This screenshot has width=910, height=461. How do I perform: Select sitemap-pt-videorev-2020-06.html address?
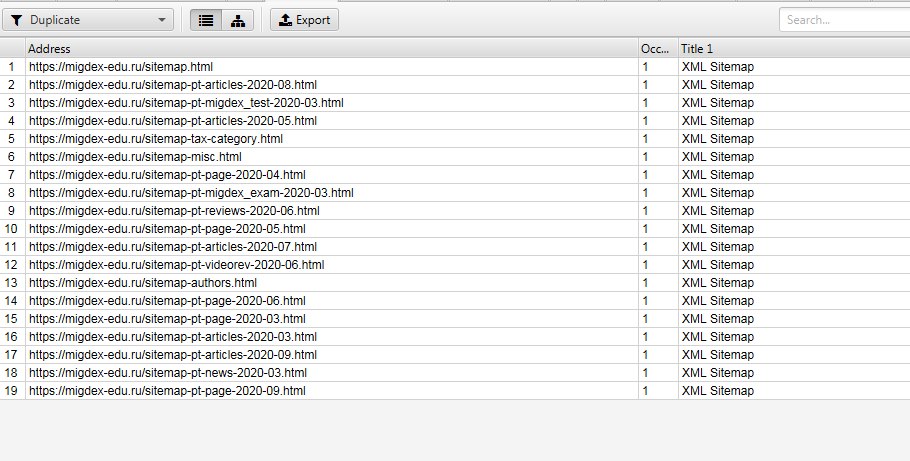pyautogui.click(x=176, y=265)
